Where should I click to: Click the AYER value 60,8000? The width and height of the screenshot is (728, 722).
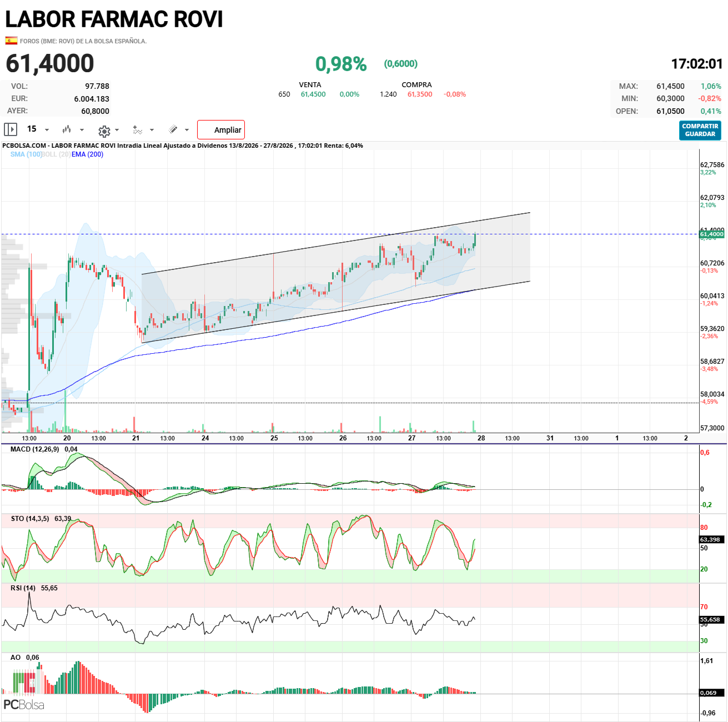click(95, 111)
